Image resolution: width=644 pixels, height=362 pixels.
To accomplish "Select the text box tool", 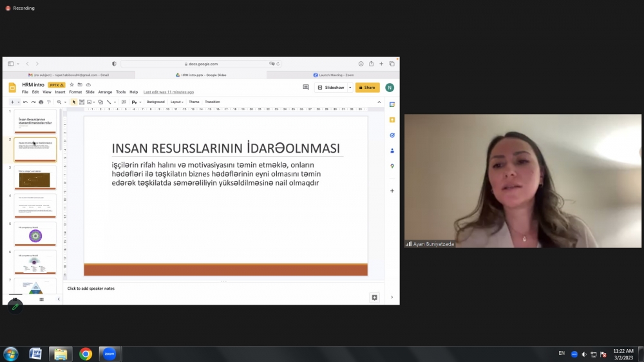I will pos(82,102).
